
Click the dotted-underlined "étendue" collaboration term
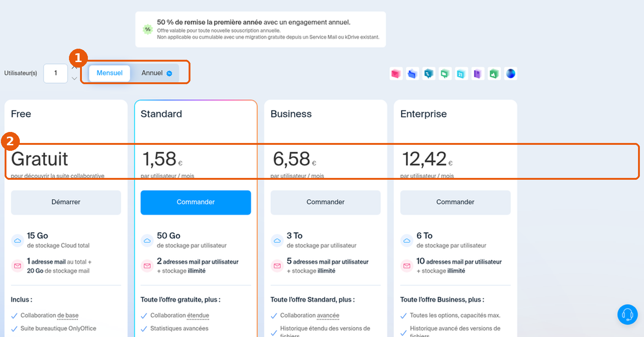pyautogui.click(x=198, y=316)
